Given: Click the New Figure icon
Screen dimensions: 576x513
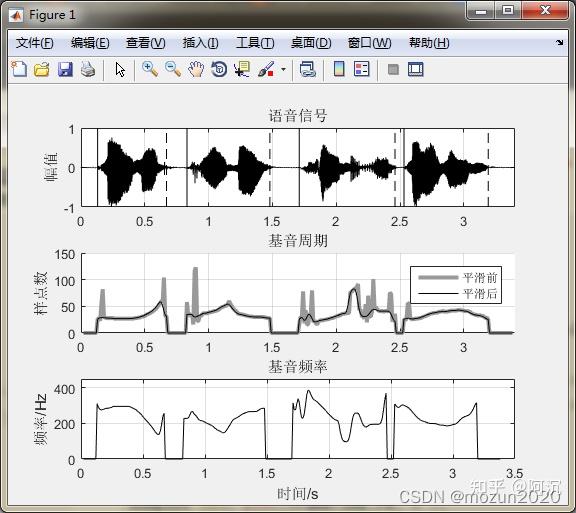Looking at the screenshot, I should click(x=19, y=69).
